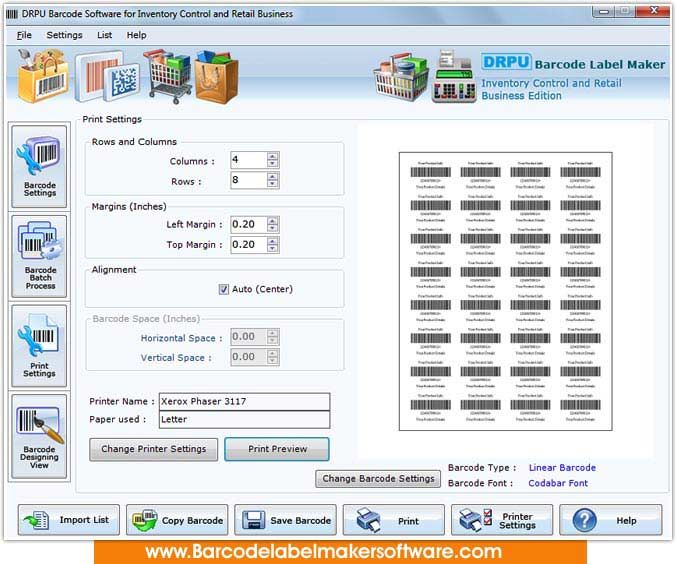Click the Print button
The image size is (676, 564).
(394, 520)
